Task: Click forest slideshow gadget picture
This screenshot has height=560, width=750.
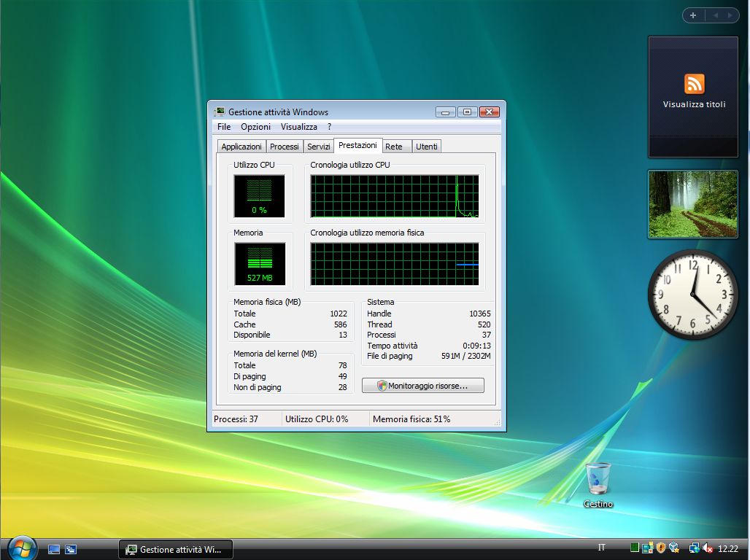Action: (x=693, y=204)
